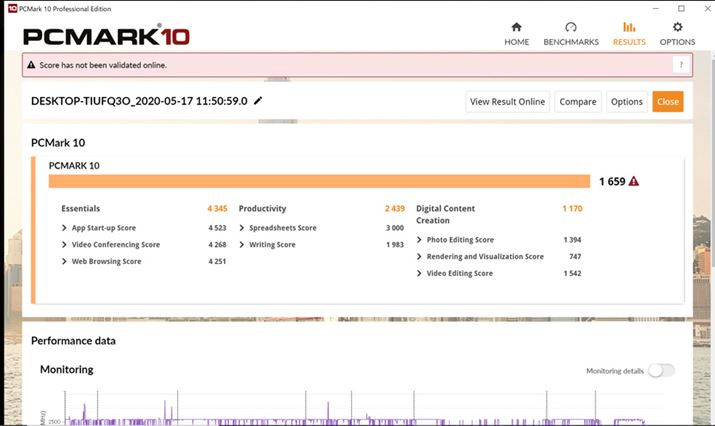This screenshot has height=426, width=715.
Task: Expand the Photo Editing Score row
Action: (x=419, y=240)
